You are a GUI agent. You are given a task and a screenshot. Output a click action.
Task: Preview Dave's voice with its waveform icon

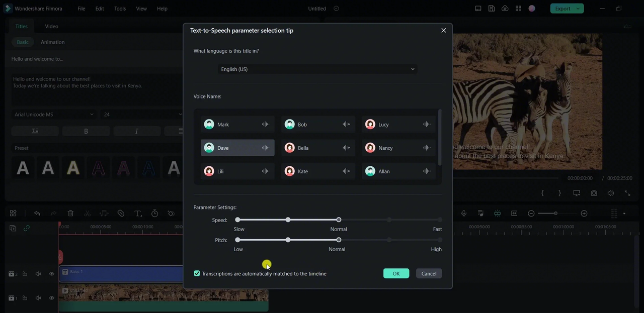coord(266,148)
